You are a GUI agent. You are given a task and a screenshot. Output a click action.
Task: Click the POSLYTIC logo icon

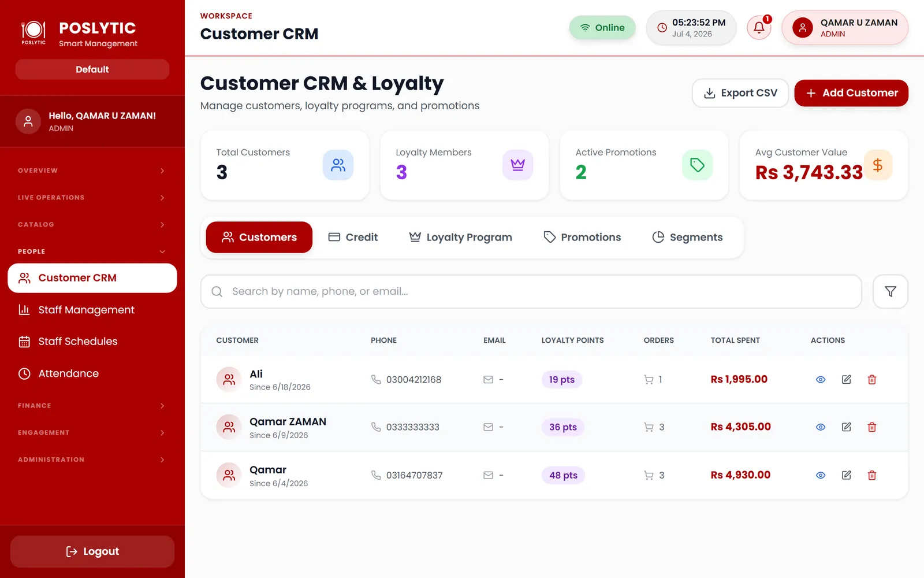[x=33, y=32]
